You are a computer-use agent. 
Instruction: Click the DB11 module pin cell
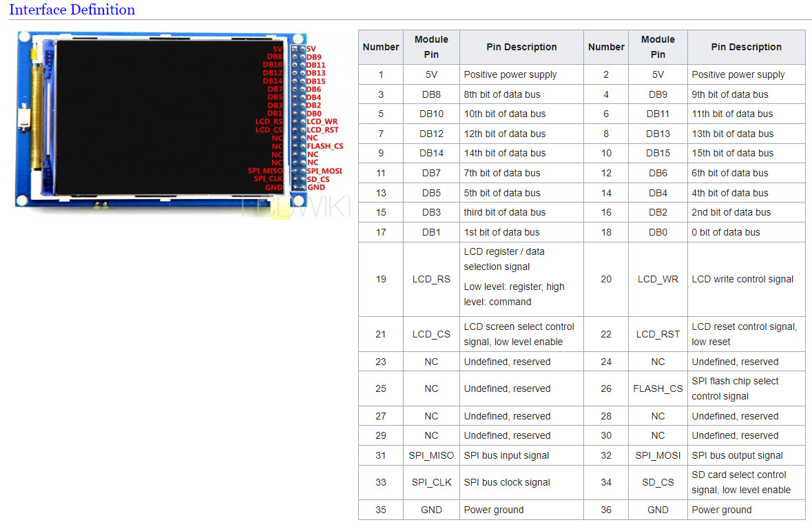pyautogui.click(x=658, y=114)
